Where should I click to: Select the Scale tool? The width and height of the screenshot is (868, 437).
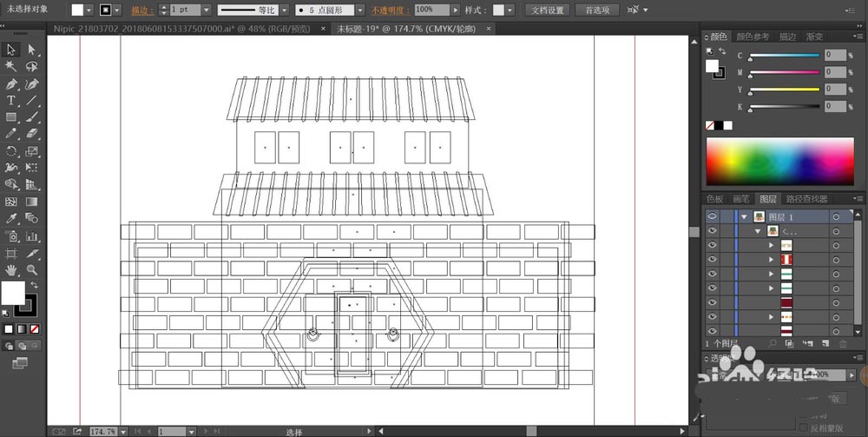click(x=32, y=151)
